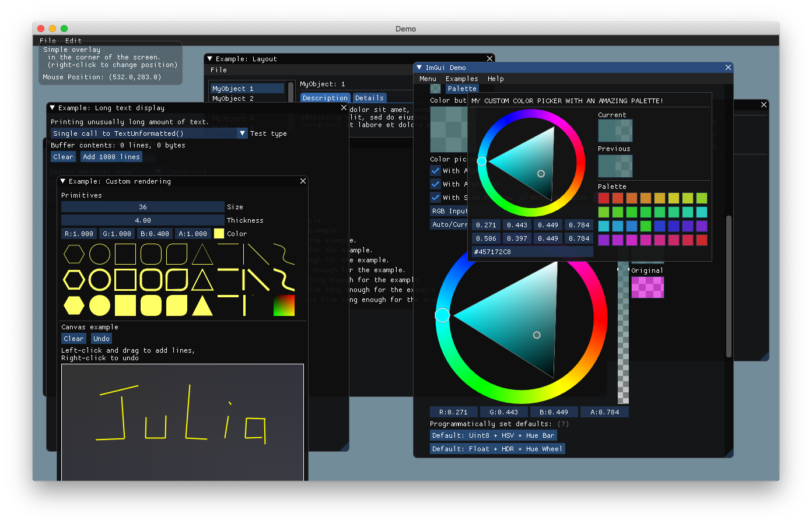Click the ImGui Demo vertical scrollbar

coord(729,286)
